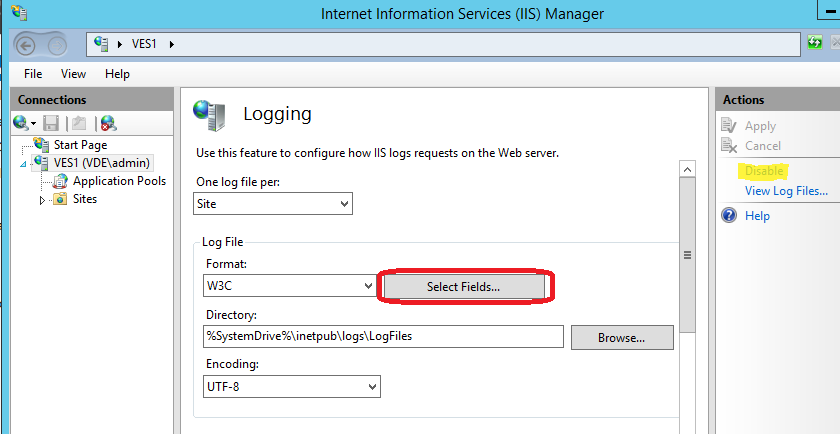The width and height of the screenshot is (840, 434).
Task: Click the log Directory path field
Action: point(383,336)
